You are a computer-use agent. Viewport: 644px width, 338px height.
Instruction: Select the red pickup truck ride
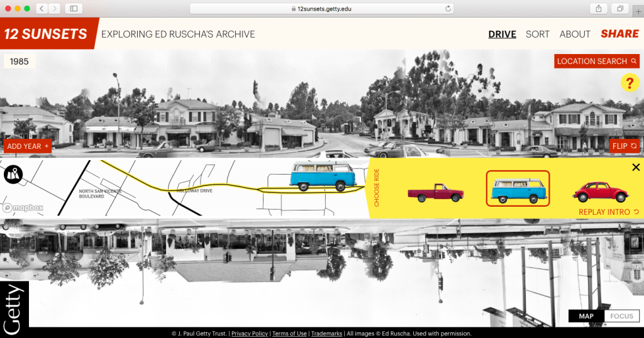(x=435, y=192)
